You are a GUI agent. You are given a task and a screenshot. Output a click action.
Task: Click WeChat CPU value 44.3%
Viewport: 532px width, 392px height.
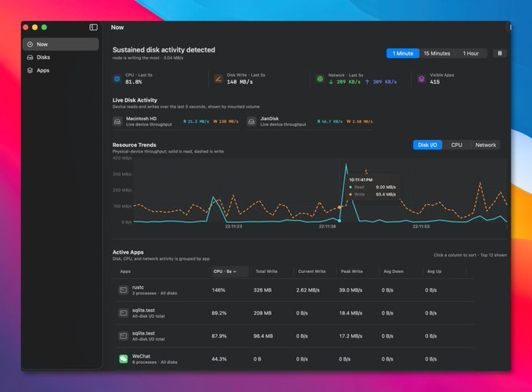pos(219,358)
